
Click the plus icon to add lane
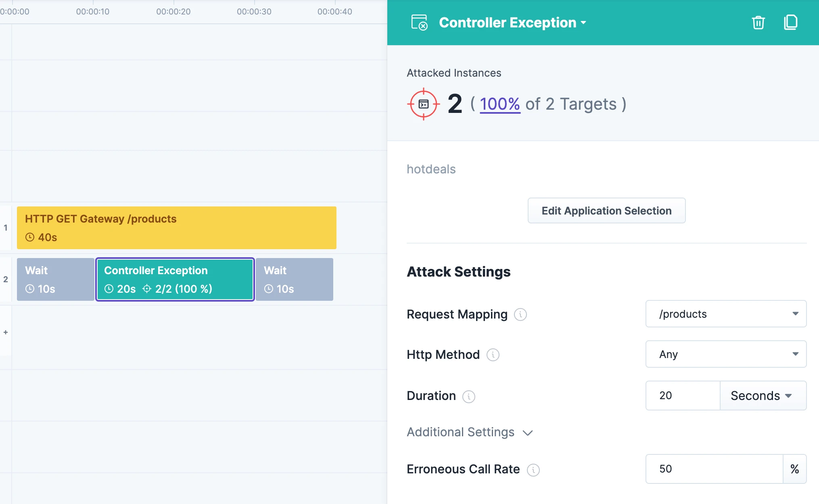point(6,332)
